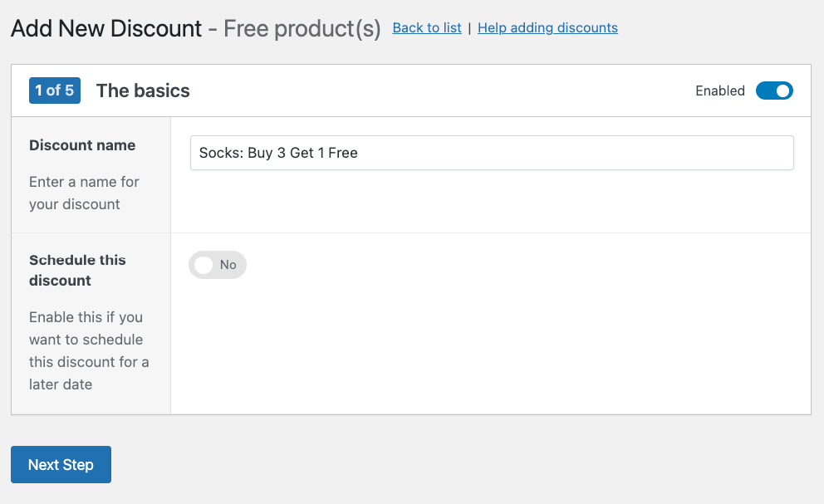Image resolution: width=824 pixels, height=504 pixels.
Task: Open Help adding discounts
Action: [x=547, y=27]
